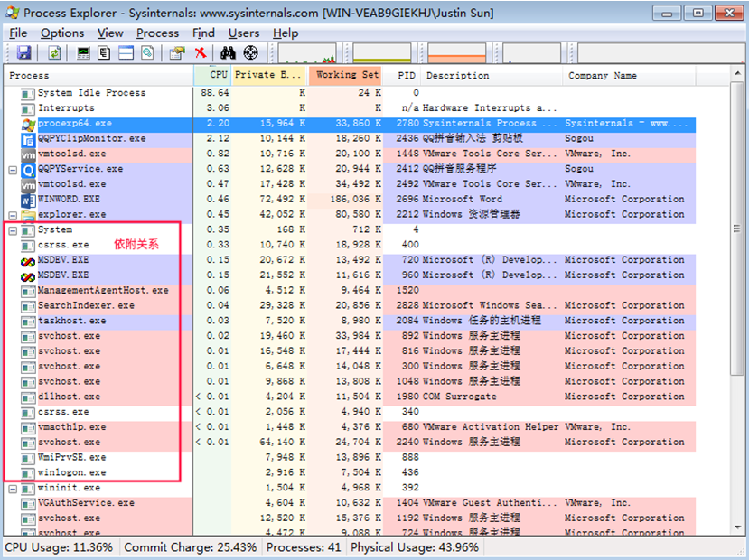Click the CPU usage mini graph in toolbar
This screenshot has height=560, width=749.
point(307,53)
